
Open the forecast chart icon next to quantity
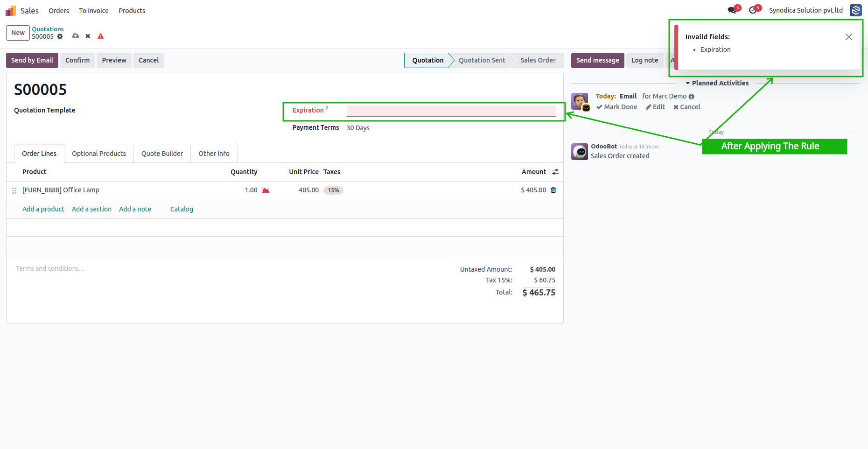266,190
